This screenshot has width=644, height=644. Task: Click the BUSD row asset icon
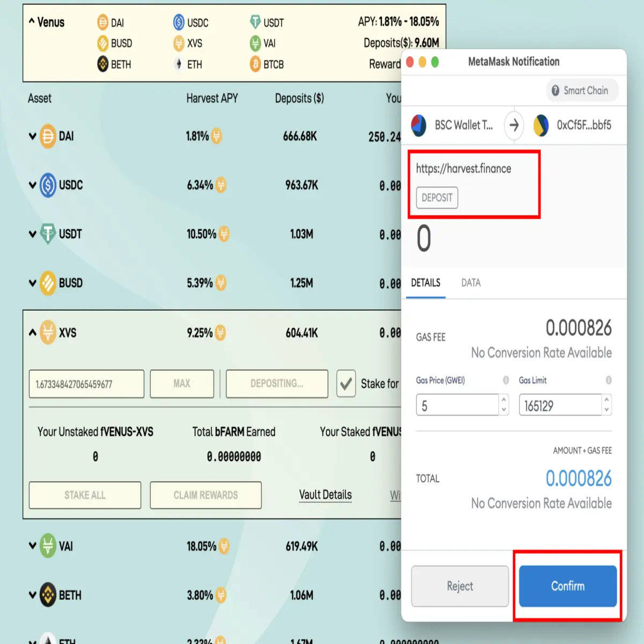(48, 283)
